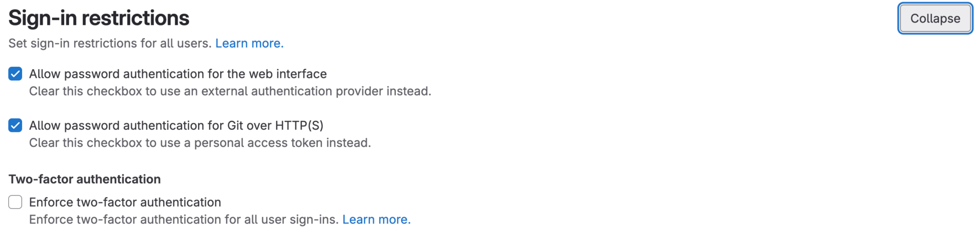This screenshot has height=234, width=980.
Task: Click the personal access token help text
Action: pos(200,143)
